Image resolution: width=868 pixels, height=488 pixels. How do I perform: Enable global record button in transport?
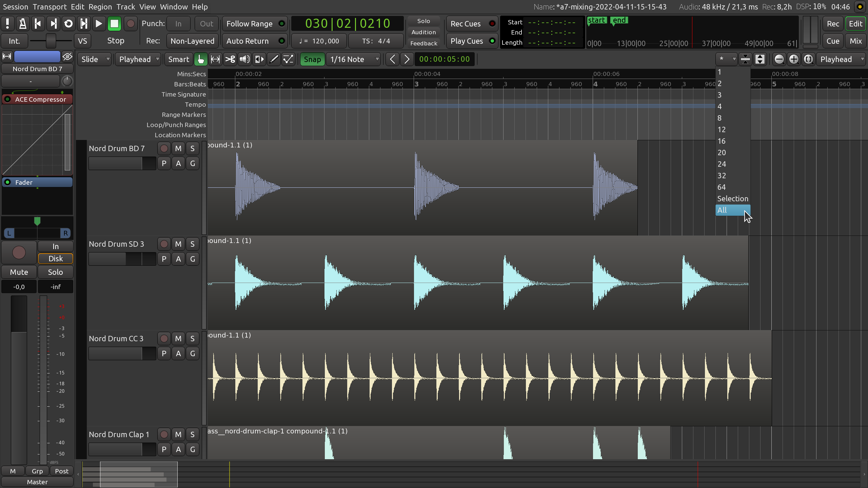tap(130, 24)
